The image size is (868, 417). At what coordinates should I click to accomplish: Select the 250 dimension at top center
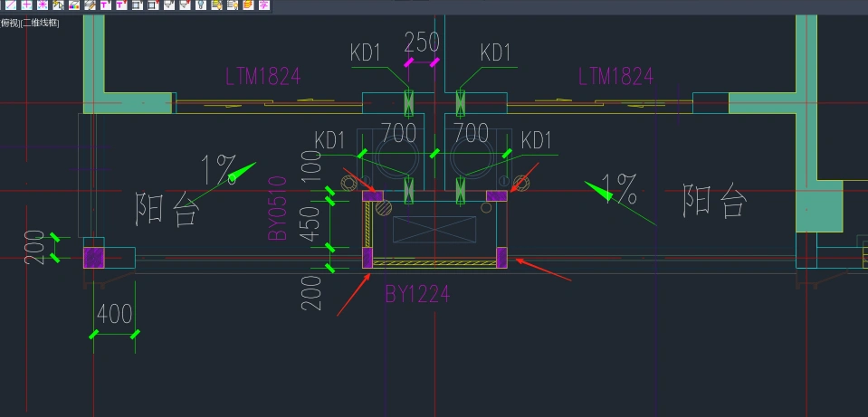coord(422,42)
